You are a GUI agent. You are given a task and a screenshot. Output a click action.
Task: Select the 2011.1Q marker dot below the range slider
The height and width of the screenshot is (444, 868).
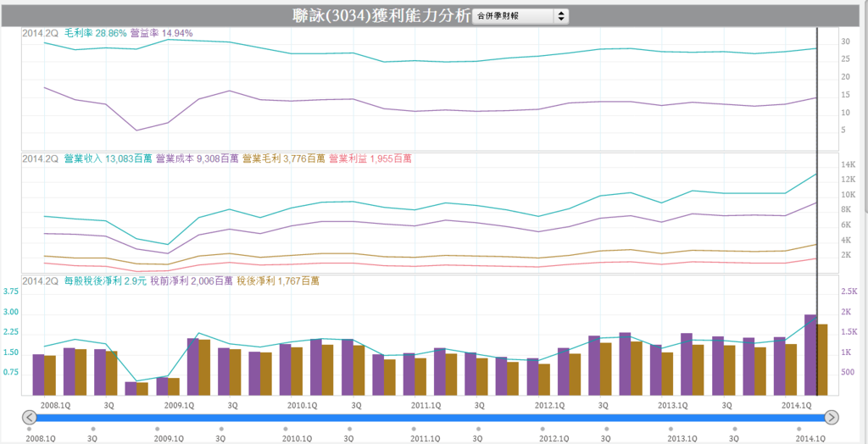pyautogui.click(x=414, y=429)
